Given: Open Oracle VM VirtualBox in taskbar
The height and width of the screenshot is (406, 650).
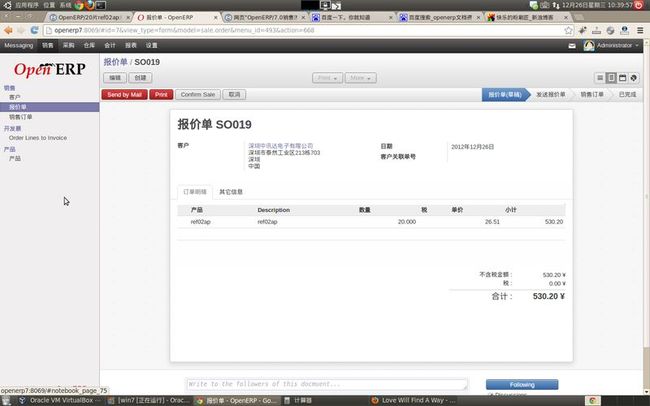Looking at the screenshot, I should (61, 401).
